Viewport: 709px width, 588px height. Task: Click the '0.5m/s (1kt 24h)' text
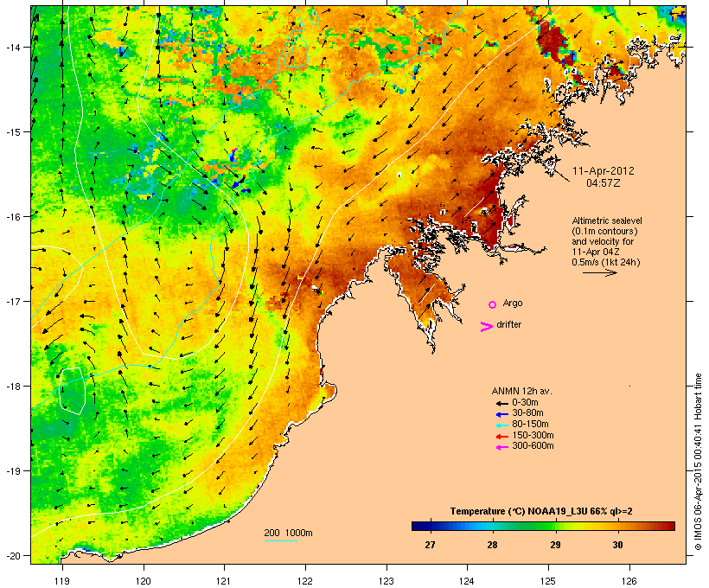tap(606, 262)
